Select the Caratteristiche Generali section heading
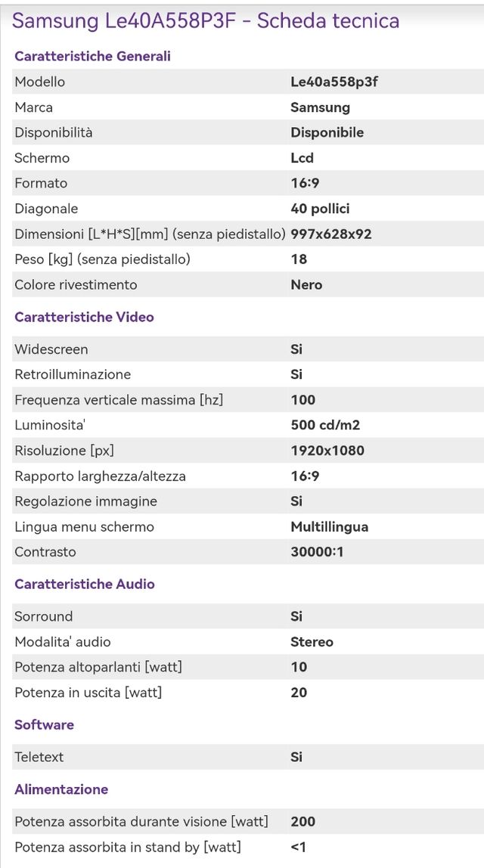Image resolution: width=484 pixels, height=868 pixels. tap(92, 56)
